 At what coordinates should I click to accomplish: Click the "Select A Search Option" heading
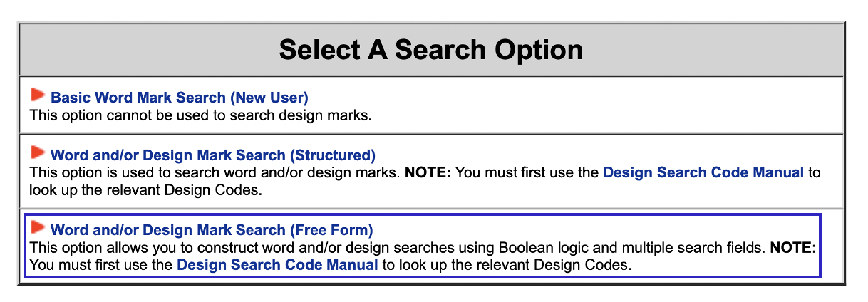click(x=430, y=50)
